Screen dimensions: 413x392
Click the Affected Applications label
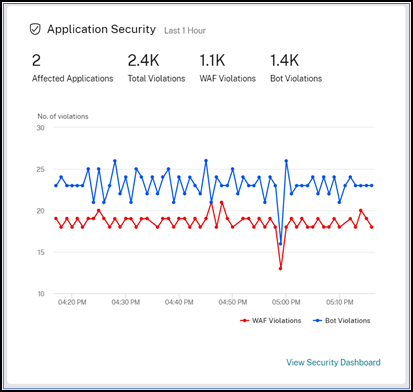72,79
